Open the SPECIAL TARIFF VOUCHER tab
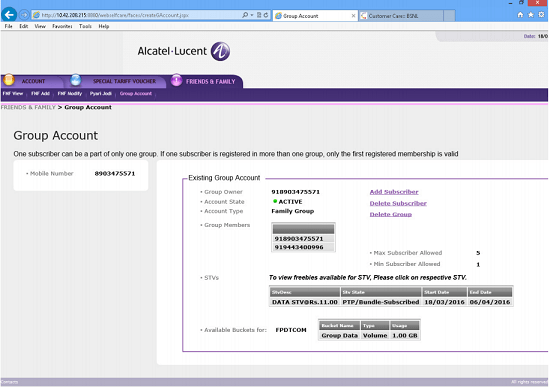The image size is (550, 387). click(124, 81)
